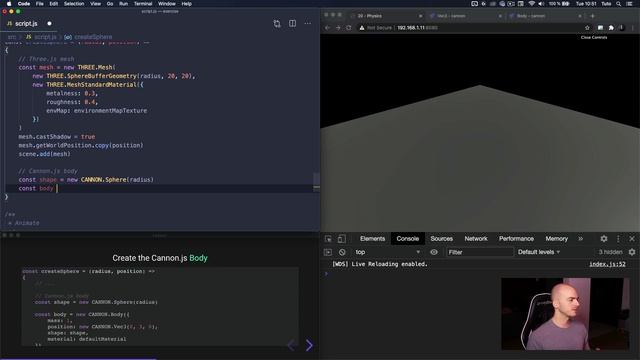640x360 pixels.
Task: Click the browser profile avatar icon
Action: 621,28
